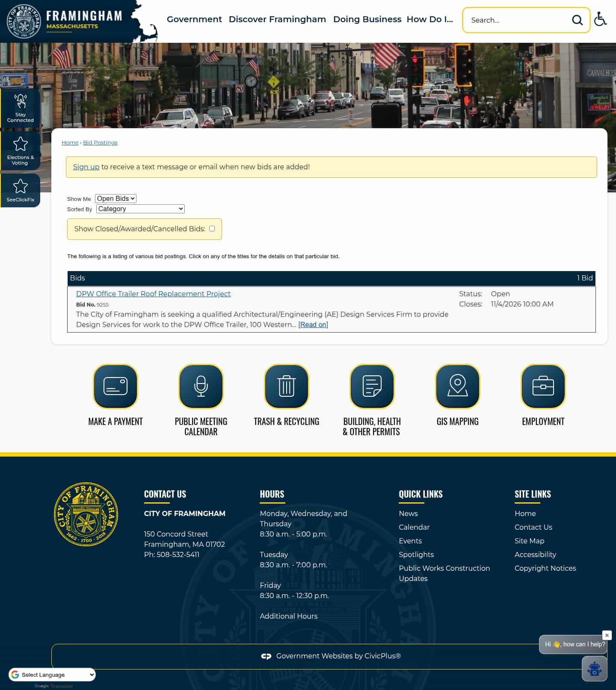Viewport: 616px width, 690px height.
Task: Open the Discover Framingham menu
Action: point(277,19)
